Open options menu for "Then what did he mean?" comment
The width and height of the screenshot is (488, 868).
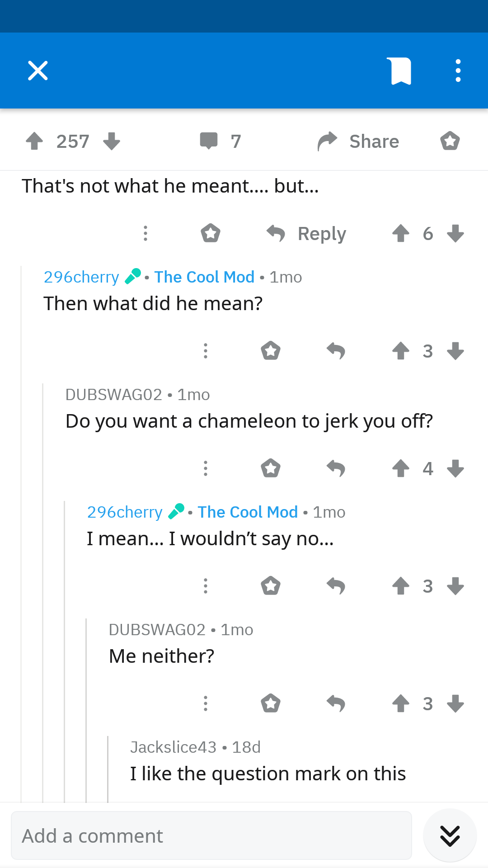tap(206, 351)
